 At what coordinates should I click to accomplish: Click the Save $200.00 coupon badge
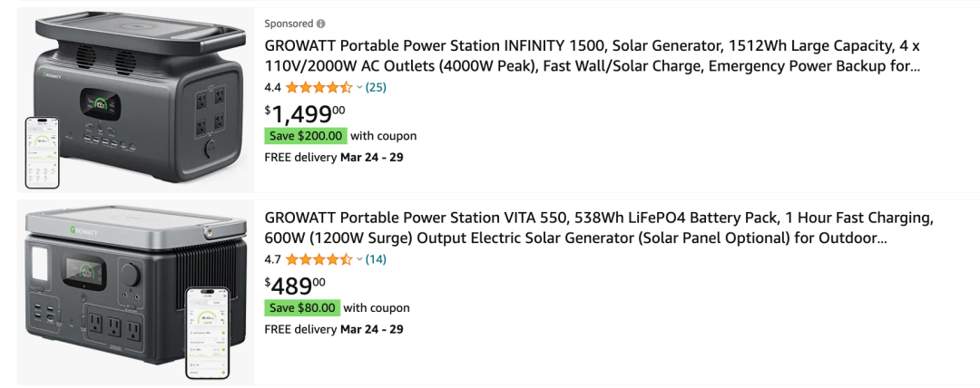click(x=306, y=136)
